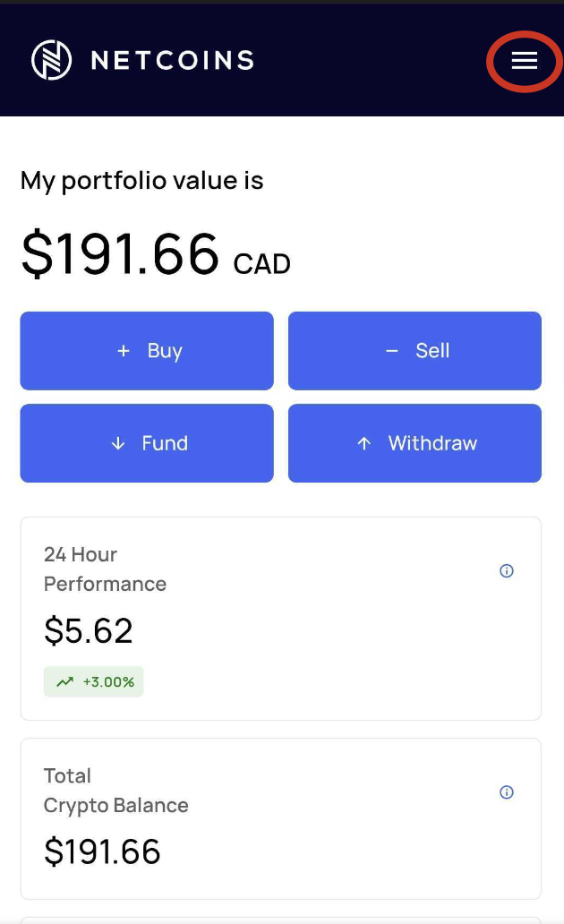
Task: Click the minus icon inside the Sell button
Action: click(391, 351)
